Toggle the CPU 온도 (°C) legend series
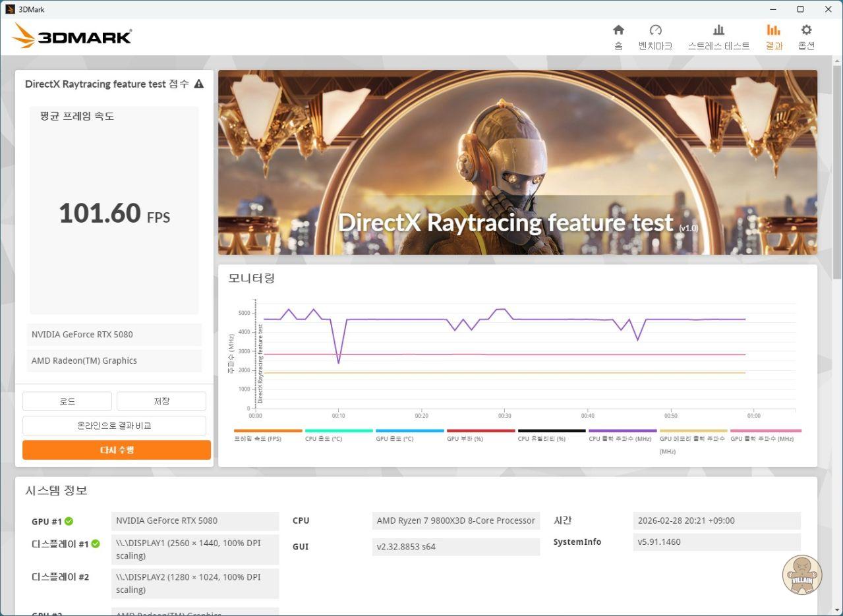The height and width of the screenshot is (616, 843). tap(324, 439)
